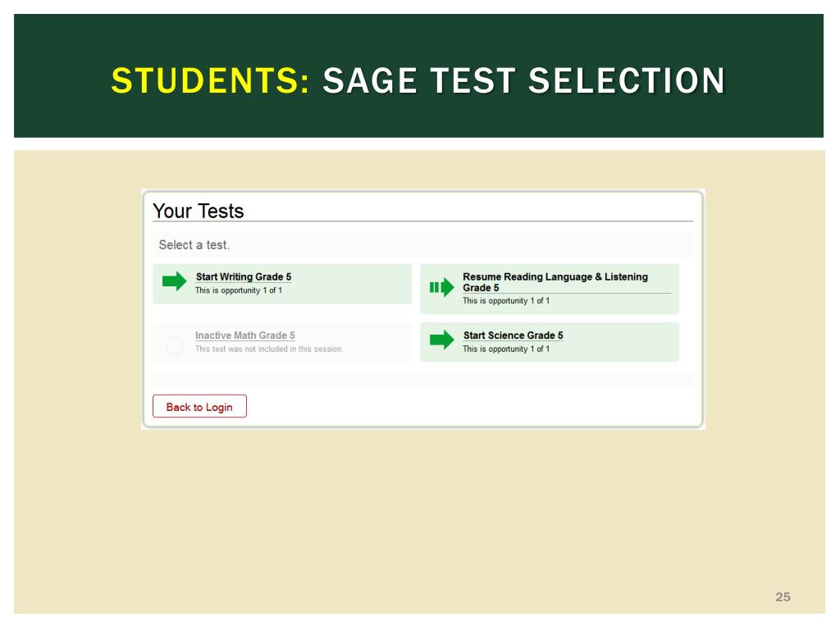This screenshot has height=630, width=840.
Task: Open the Start Science Grade 5 link
Action: (x=513, y=336)
